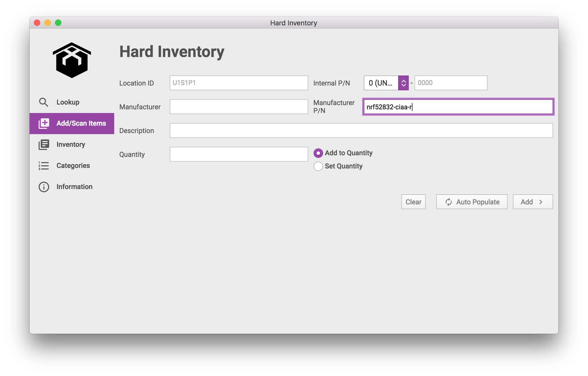This screenshot has width=588, height=376.
Task: Open the Internal P/N category dropdown
Action: (x=381, y=83)
